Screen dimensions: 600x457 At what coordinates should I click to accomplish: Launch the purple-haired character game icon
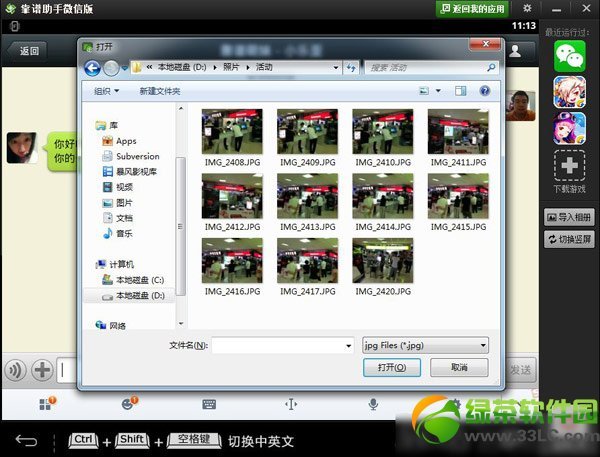[x=570, y=128]
